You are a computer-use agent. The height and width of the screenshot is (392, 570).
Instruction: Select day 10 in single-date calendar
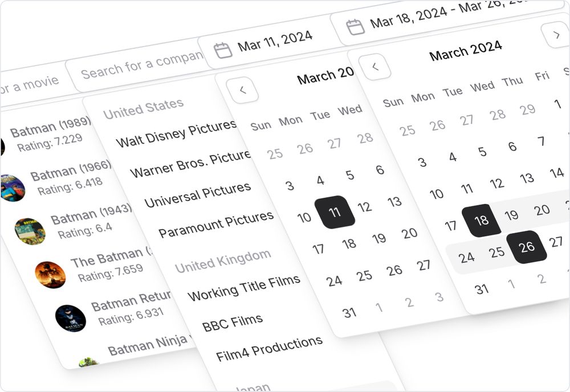click(304, 218)
